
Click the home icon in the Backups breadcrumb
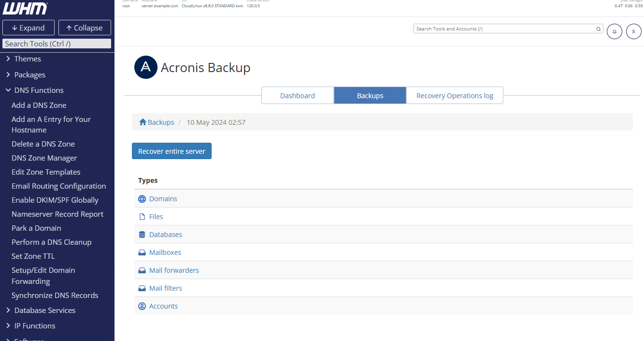click(x=142, y=122)
